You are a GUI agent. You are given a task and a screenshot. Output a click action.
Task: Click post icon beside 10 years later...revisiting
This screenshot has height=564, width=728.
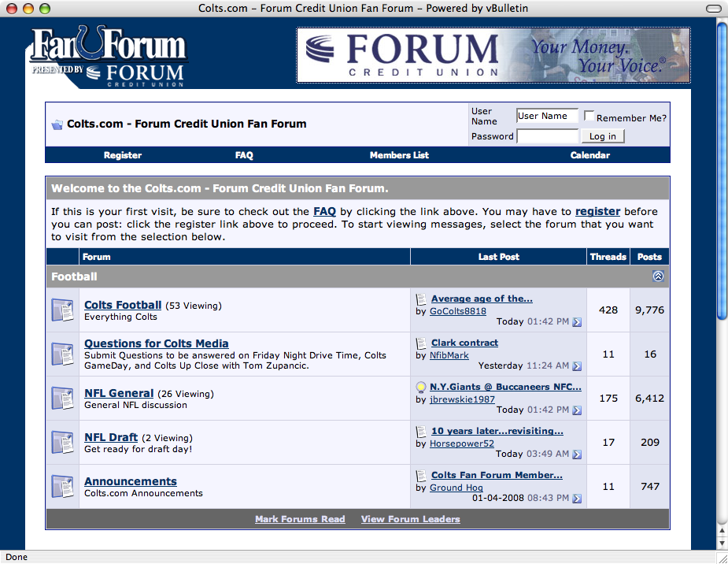421,432
